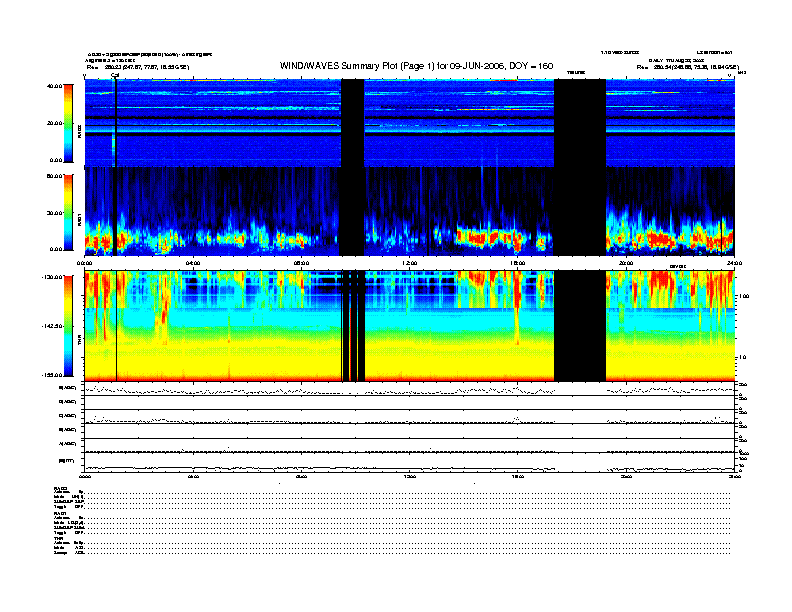Select the Cal marker above the RAD2 panel
The height and width of the screenshot is (612, 792).
coord(115,76)
